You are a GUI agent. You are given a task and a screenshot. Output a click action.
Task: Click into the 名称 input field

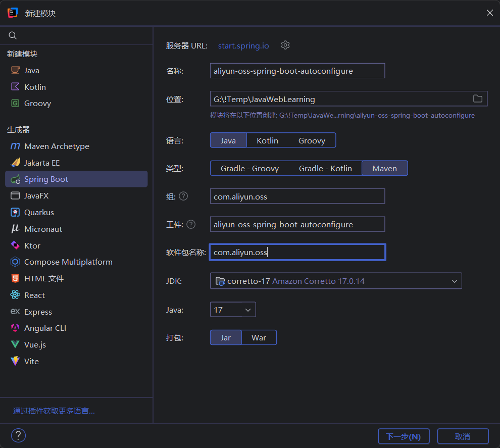(297, 71)
